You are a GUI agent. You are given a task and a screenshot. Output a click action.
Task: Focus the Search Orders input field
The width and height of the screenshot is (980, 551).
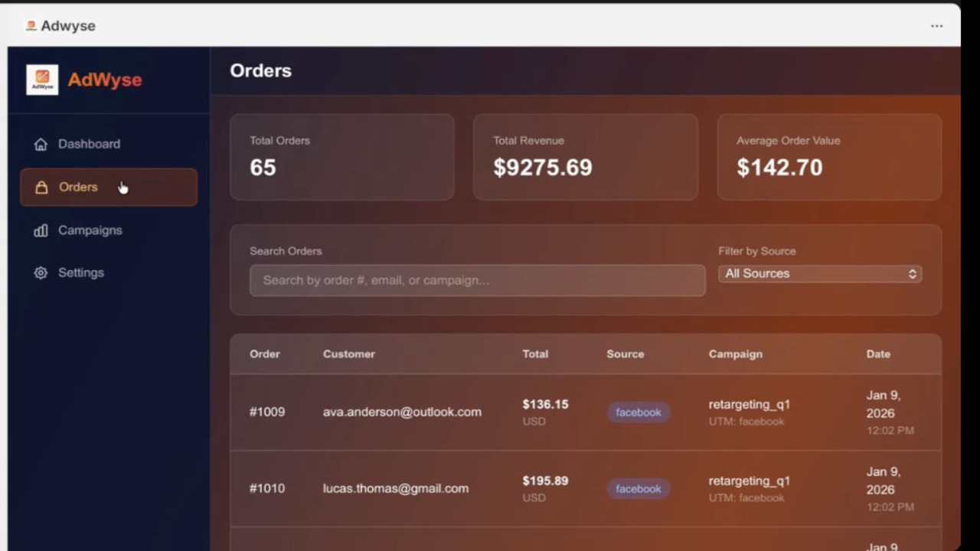(x=477, y=280)
